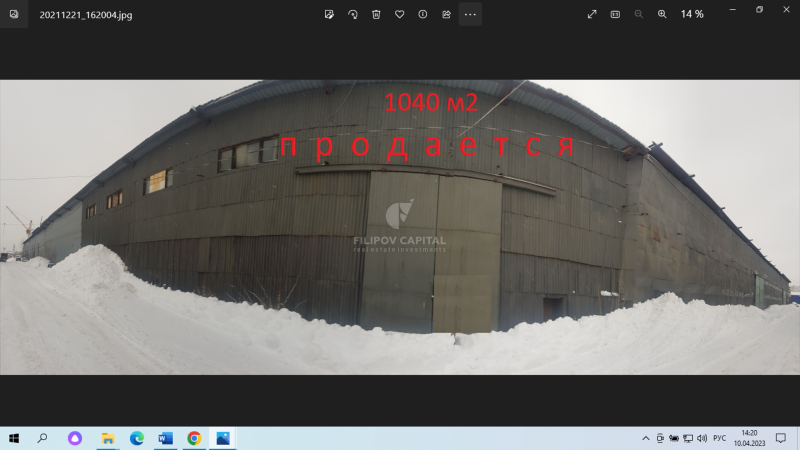Viewport: 800px width, 450px height.
Task: Share the photo using the share icon
Action: [x=446, y=14]
